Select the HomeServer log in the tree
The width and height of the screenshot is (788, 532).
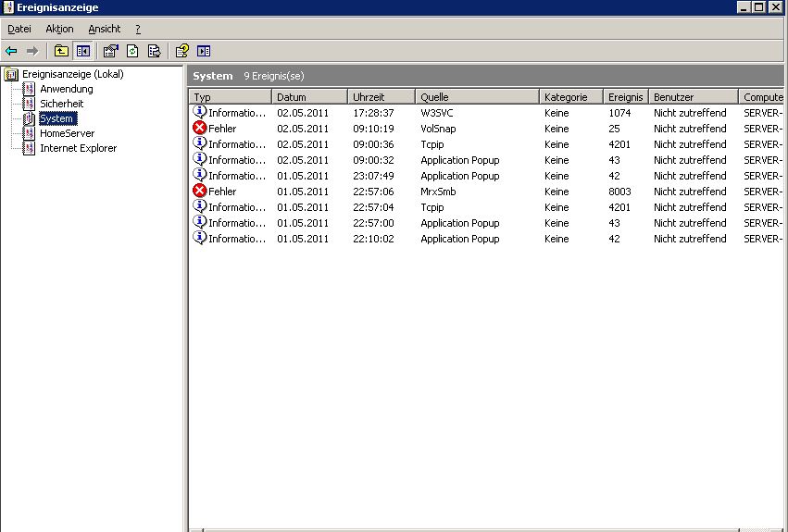click(67, 133)
